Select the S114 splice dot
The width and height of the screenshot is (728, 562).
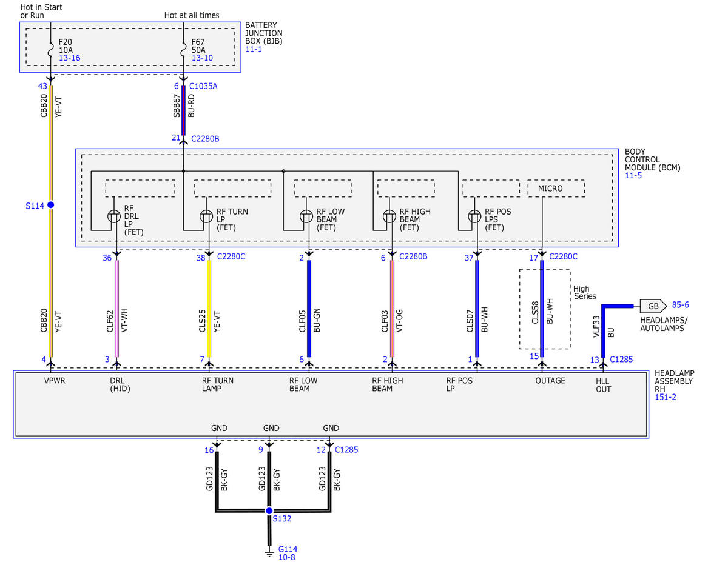click(50, 206)
